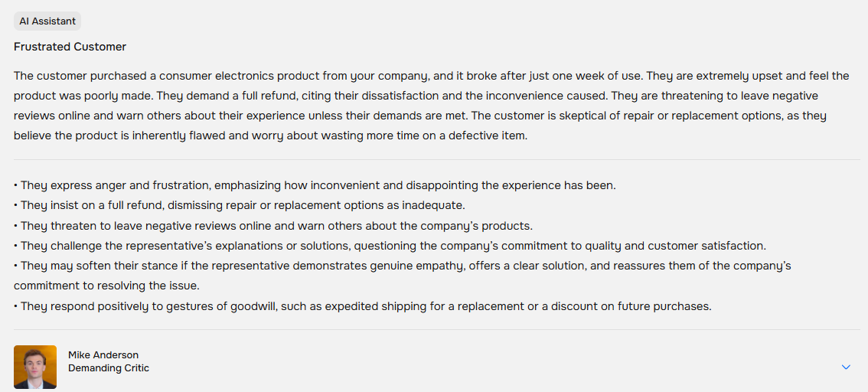Click the bullet threatening negative reviews online
868x392 pixels.
273,226
